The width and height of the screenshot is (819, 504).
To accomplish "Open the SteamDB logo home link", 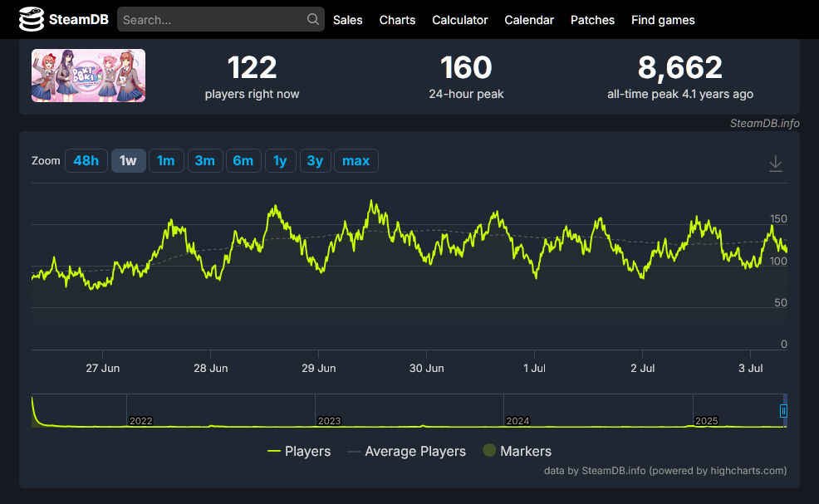I will 64,19.
